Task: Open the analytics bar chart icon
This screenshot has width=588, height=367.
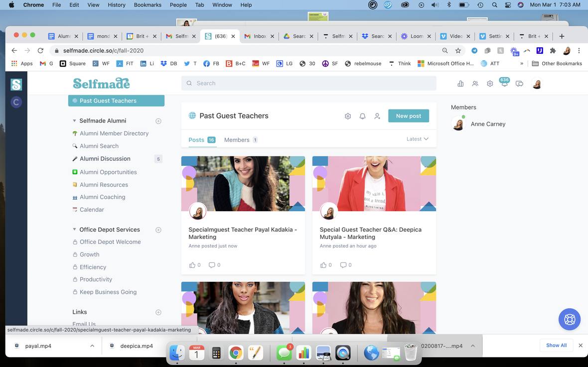Action: coord(460,84)
